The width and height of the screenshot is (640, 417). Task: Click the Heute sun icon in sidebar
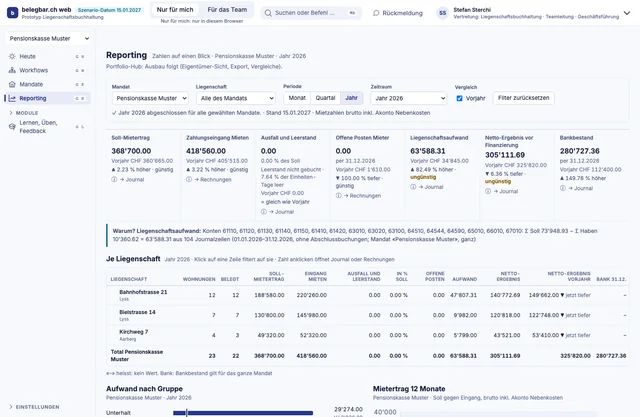pyautogui.click(x=12, y=56)
